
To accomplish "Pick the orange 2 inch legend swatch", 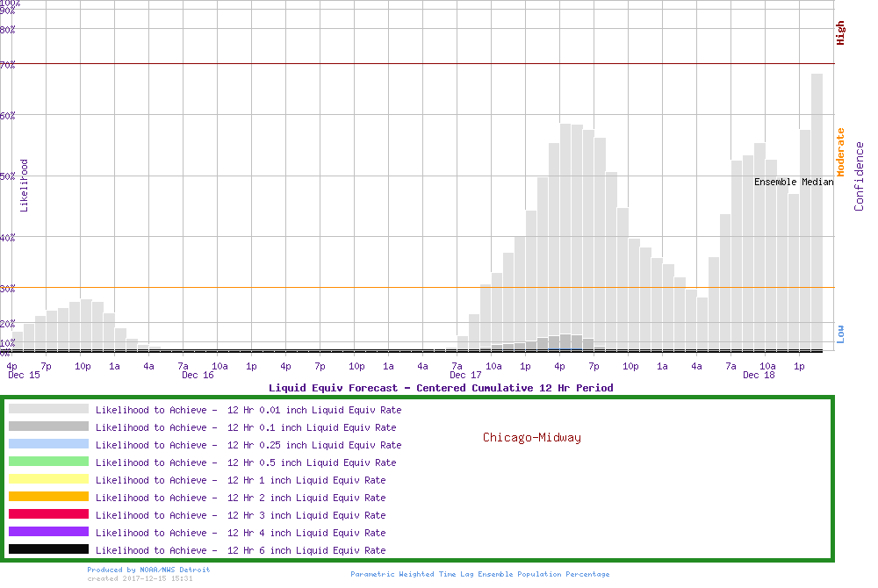I will 48,497.
